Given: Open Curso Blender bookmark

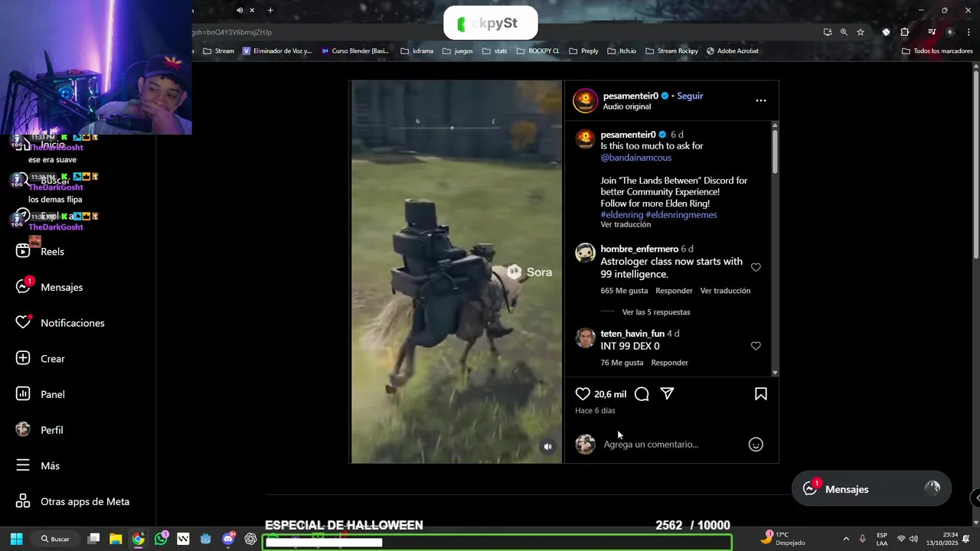Looking at the screenshot, I should [355, 51].
